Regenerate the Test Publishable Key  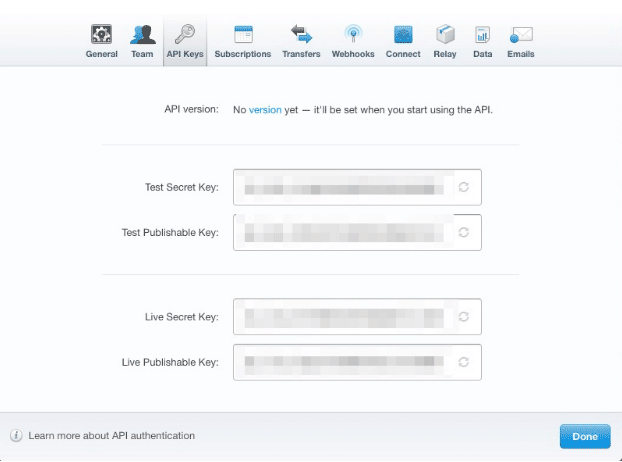[463, 232]
